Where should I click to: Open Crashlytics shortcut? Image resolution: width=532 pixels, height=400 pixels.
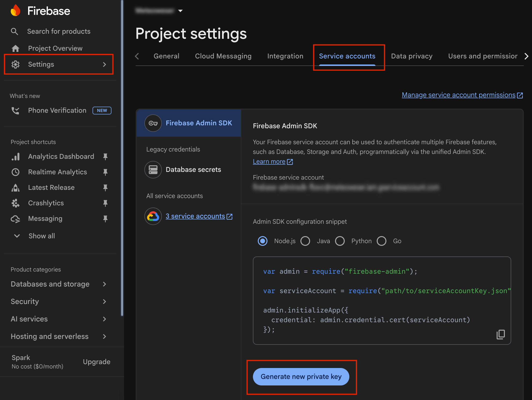tap(46, 203)
